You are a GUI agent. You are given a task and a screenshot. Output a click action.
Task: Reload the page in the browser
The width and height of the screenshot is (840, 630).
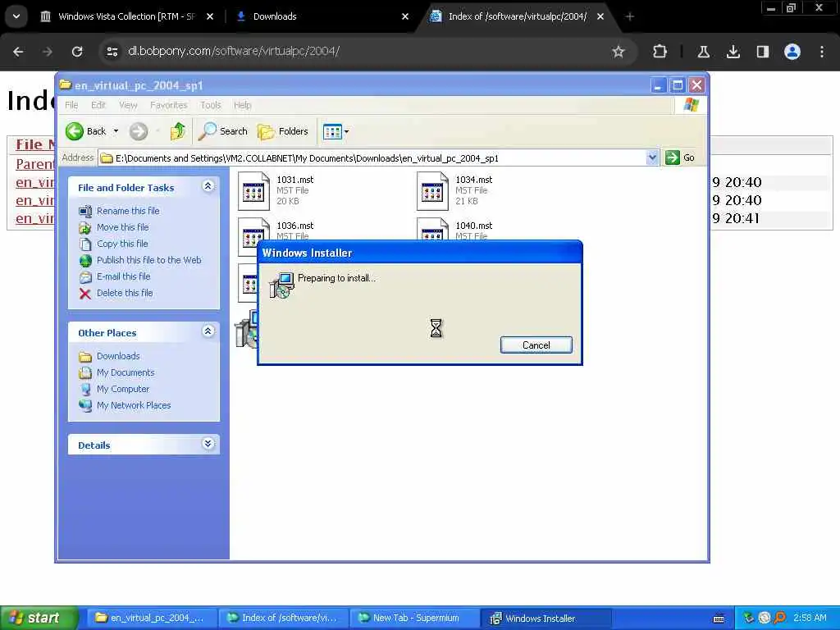pyautogui.click(x=77, y=52)
